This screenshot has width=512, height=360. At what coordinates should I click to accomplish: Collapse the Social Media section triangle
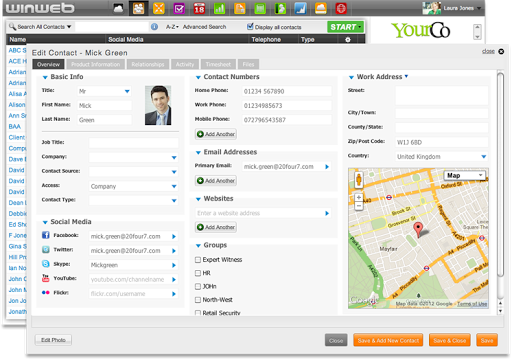click(45, 222)
